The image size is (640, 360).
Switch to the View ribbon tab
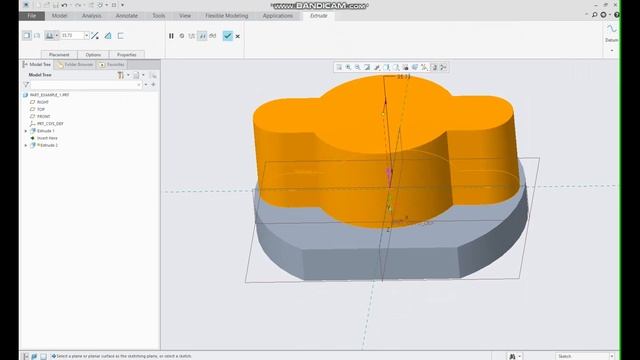pyautogui.click(x=185, y=16)
